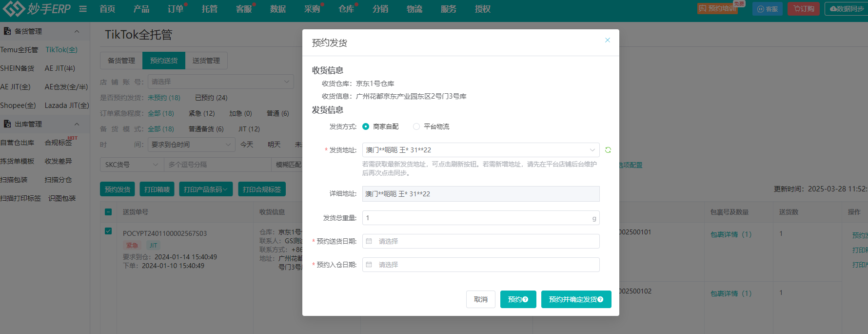Filter urgency by 紧急 (12)
Screen dimensions: 868x334
201,113
